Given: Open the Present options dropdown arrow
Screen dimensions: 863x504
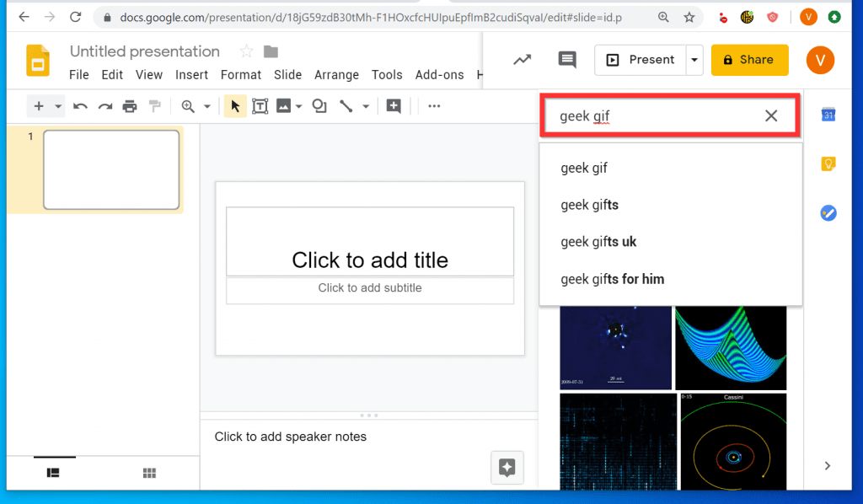Looking at the screenshot, I should tap(694, 60).
